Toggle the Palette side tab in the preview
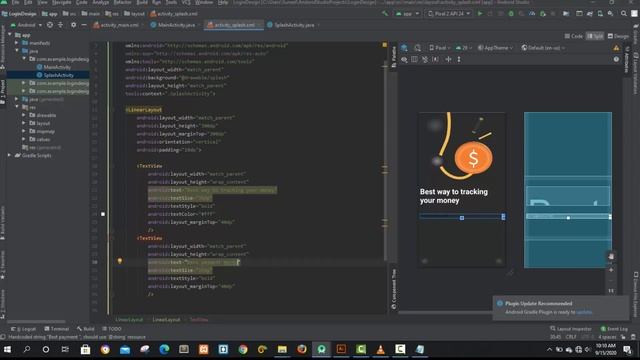Image resolution: width=640 pixels, height=360 pixels. tap(394, 57)
